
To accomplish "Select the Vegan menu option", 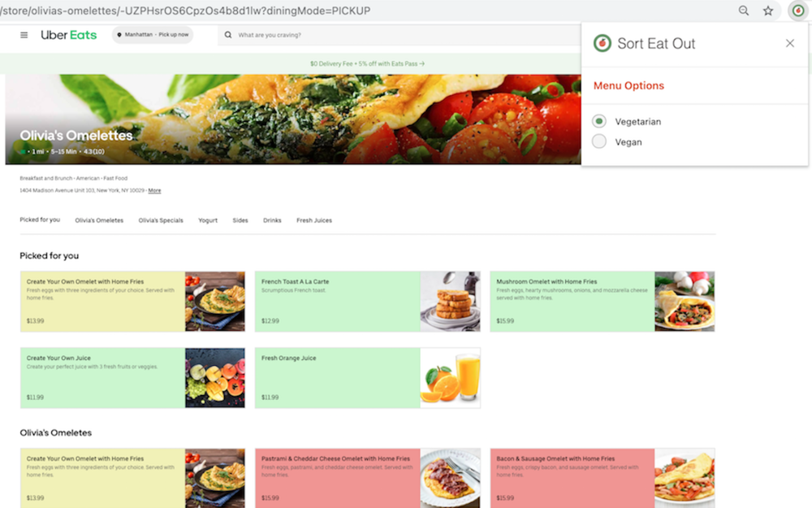I will [x=598, y=141].
